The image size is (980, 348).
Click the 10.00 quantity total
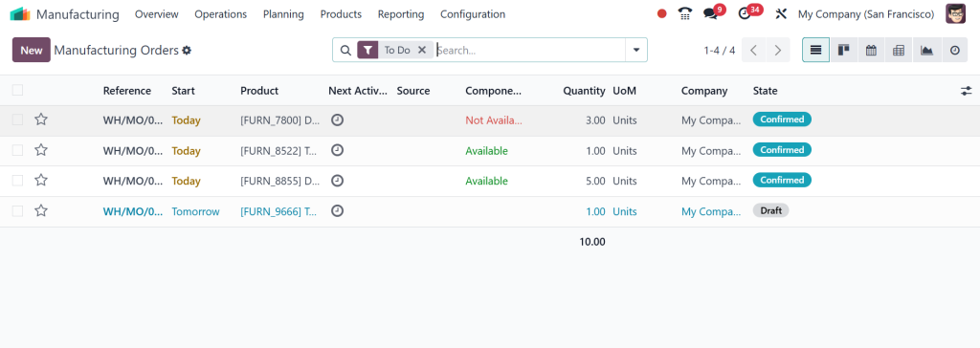point(591,241)
